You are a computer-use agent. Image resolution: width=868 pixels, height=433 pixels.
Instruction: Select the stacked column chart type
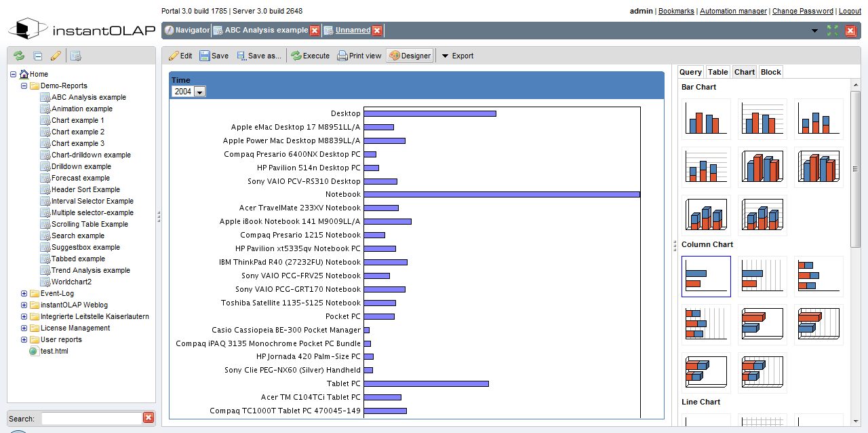(818, 276)
